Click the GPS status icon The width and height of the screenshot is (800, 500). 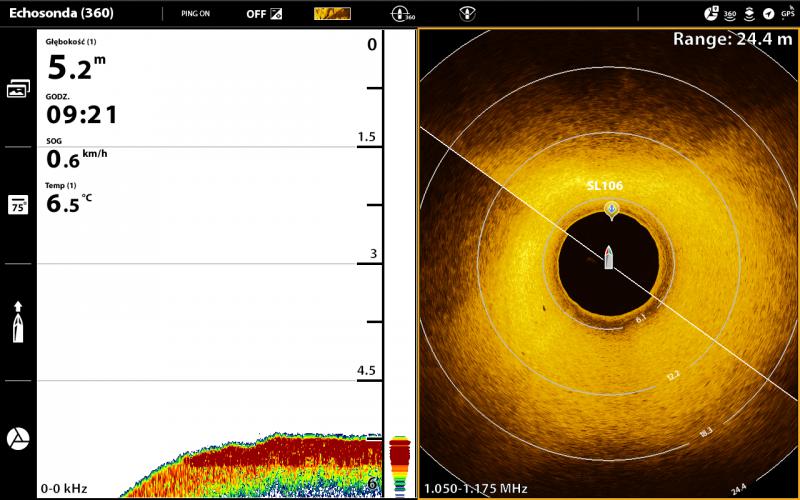(x=787, y=14)
